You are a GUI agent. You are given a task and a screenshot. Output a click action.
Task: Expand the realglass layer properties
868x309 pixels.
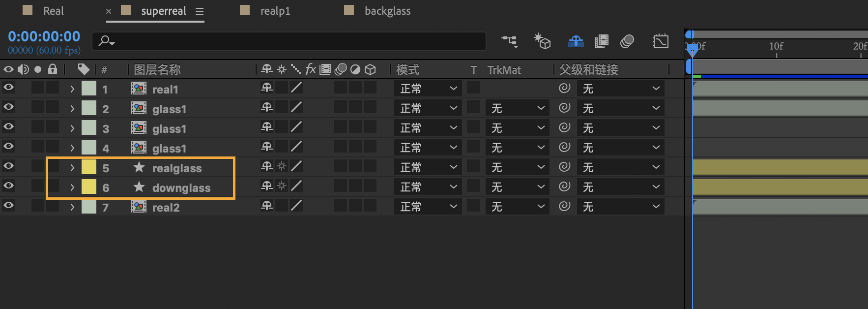[x=72, y=168]
